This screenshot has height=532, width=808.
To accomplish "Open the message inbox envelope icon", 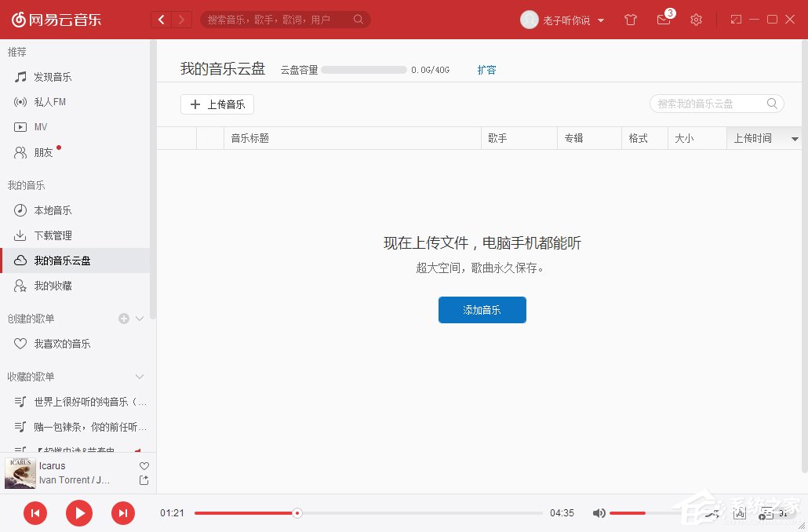I will pyautogui.click(x=663, y=20).
